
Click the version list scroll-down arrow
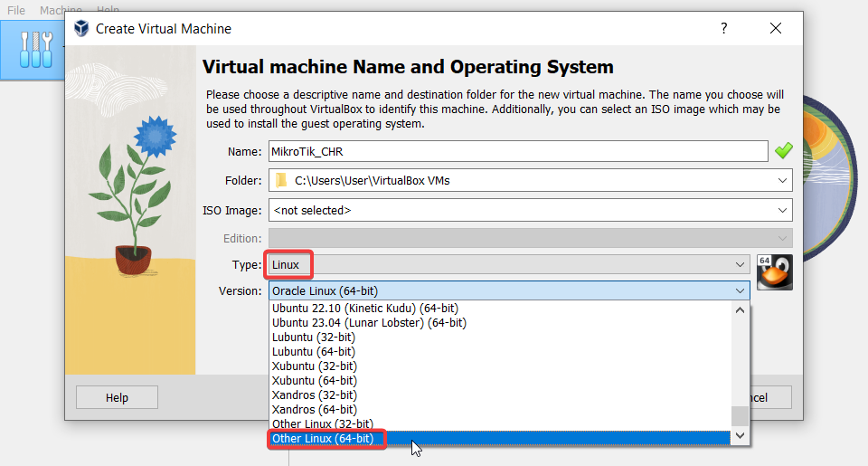tap(741, 435)
